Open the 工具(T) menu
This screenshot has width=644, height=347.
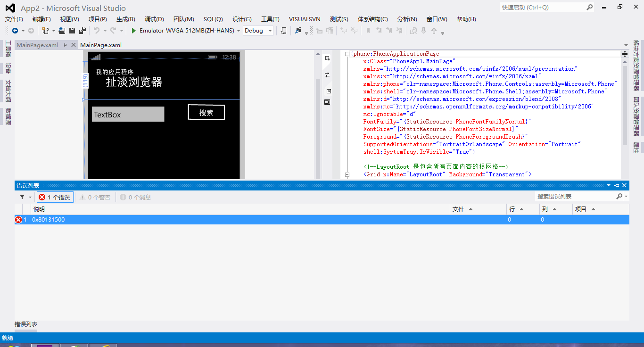270,19
